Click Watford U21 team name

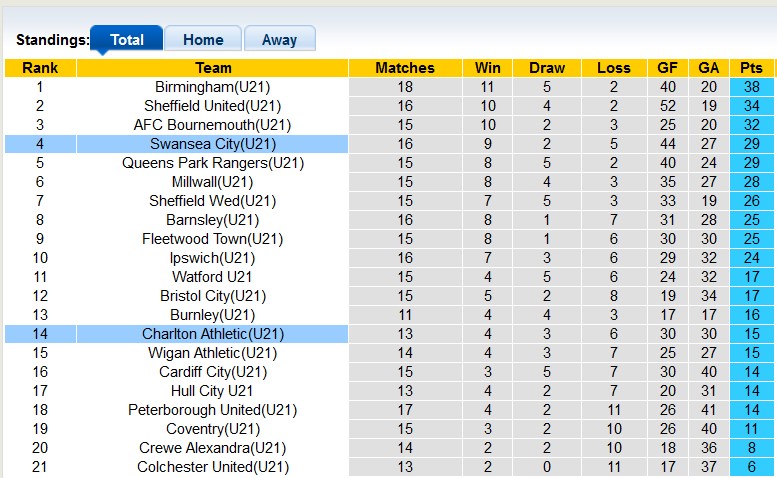(213, 277)
